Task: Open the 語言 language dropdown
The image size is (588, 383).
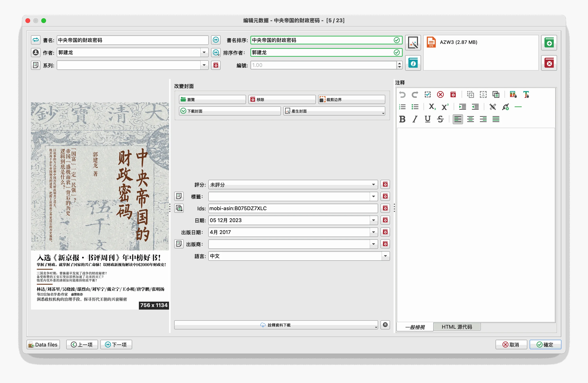Action: [x=385, y=256]
